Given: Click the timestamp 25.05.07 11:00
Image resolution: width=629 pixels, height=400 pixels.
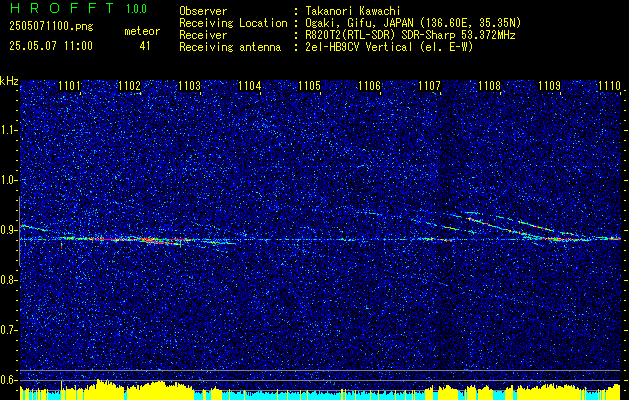Looking at the screenshot, I should click(x=51, y=46).
